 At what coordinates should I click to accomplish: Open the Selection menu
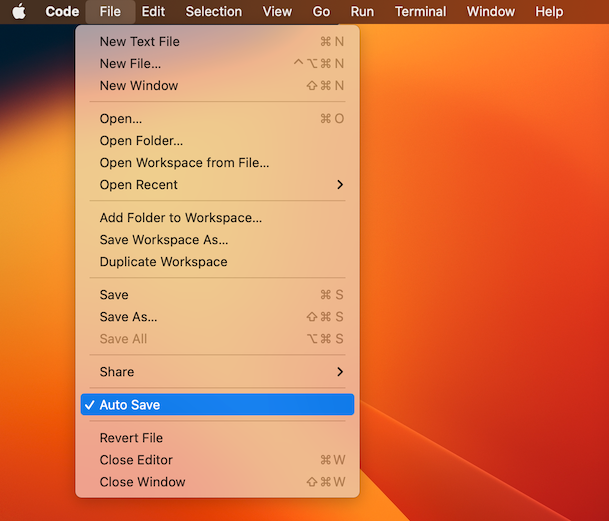pos(213,12)
